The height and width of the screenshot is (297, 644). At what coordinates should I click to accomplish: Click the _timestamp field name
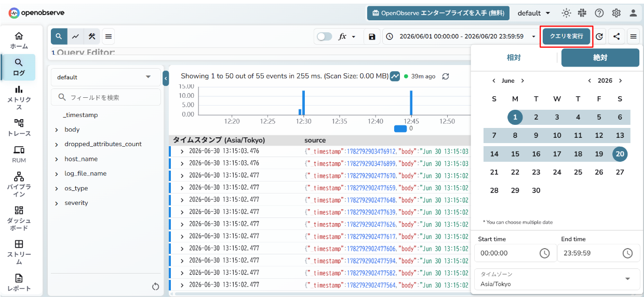(x=81, y=115)
